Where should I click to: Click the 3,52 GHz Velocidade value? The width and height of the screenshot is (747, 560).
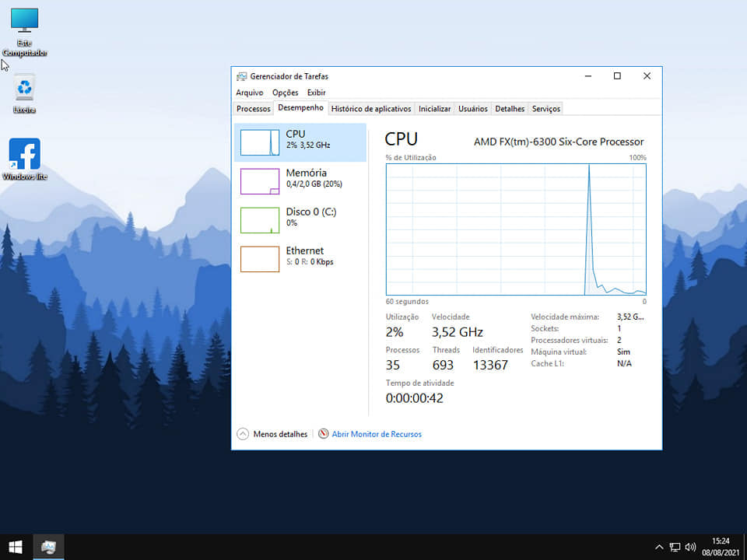(x=458, y=332)
